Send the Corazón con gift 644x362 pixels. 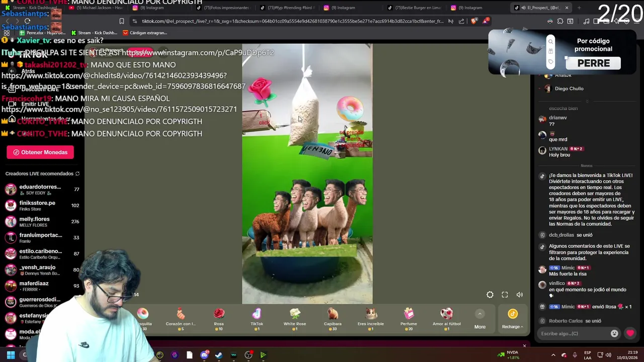coord(181,319)
